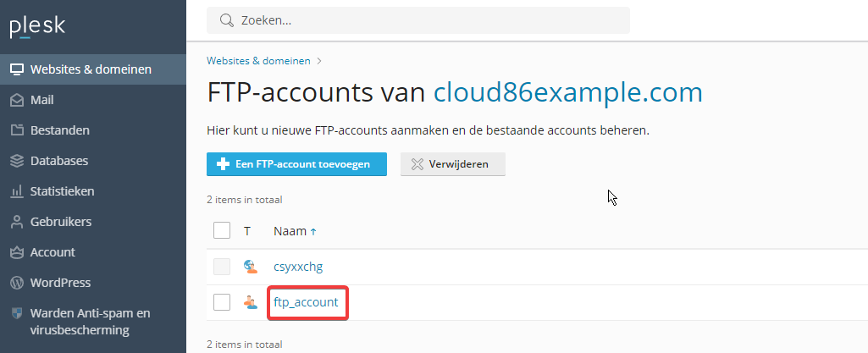Image resolution: width=868 pixels, height=353 pixels.
Task: Focus the Zoeken search field
Action: (x=418, y=20)
